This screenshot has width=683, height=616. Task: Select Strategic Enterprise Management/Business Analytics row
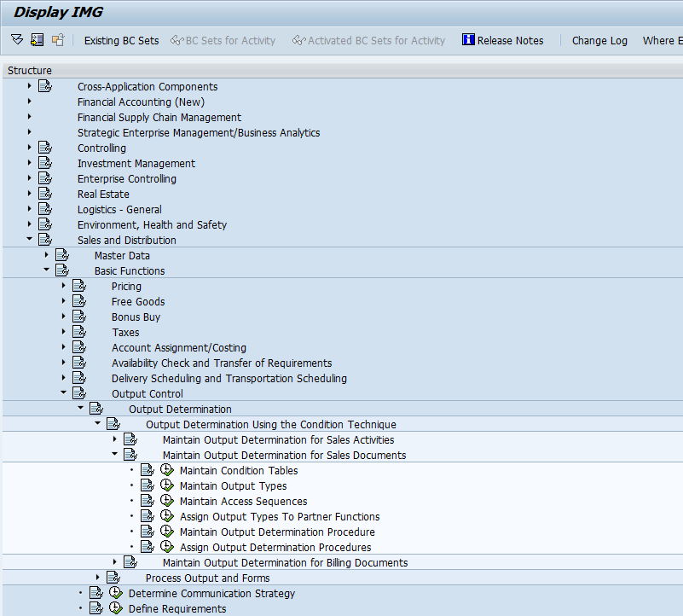pyautogui.click(x=199, y=132)
